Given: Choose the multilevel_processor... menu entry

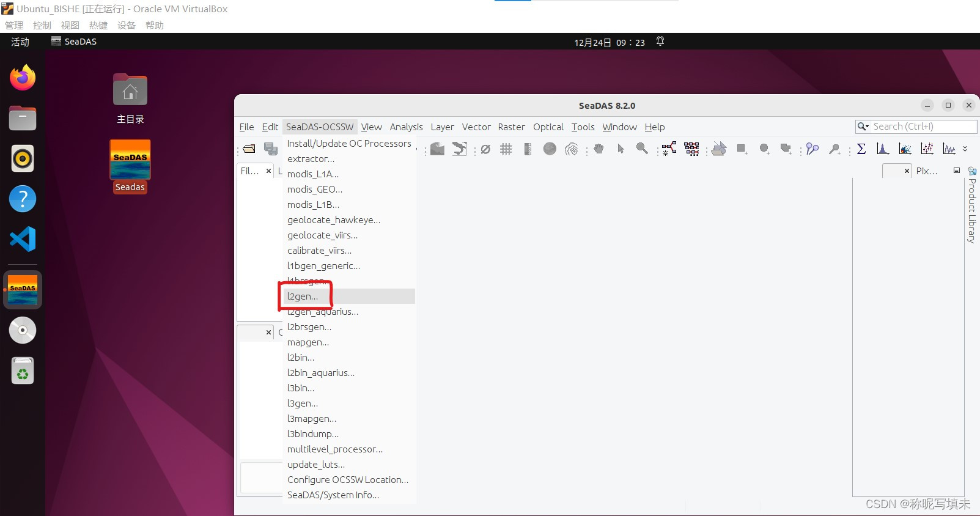Looking at the screenshot, I should 349,449.
